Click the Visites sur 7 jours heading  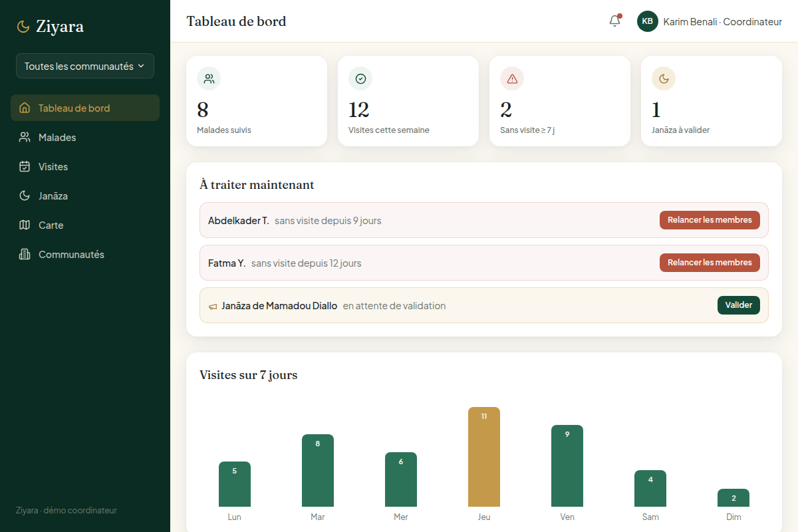(x=249, y=375)
